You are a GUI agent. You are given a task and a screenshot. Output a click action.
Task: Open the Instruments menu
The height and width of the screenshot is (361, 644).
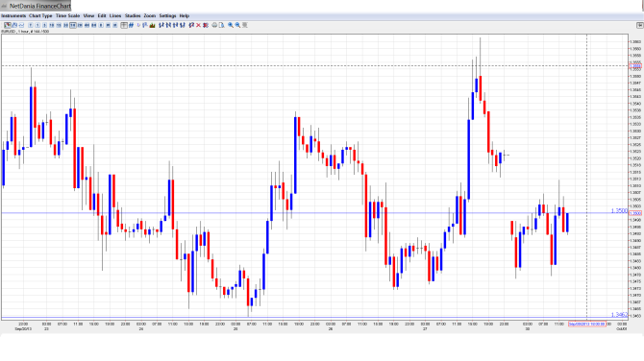pos(13,15)
